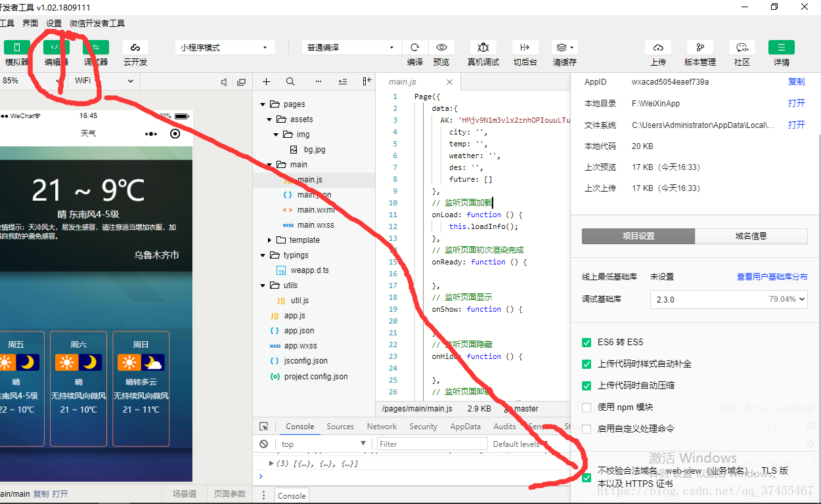
Task: Click 场景值 button in simulator footer
Action: click(185, 493)
